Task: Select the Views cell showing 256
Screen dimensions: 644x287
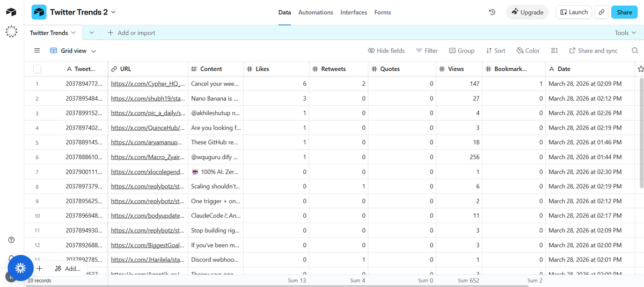Action: tap(459, 157)
